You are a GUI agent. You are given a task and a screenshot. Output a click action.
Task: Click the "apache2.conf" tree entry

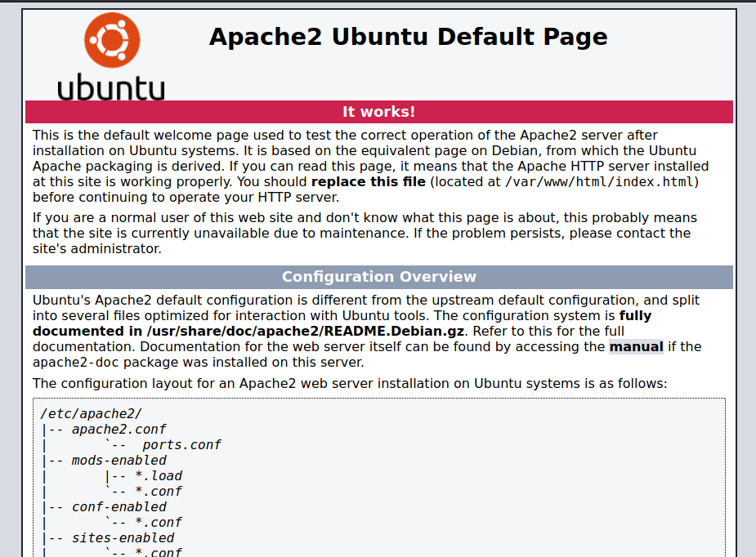pos(119,430)
